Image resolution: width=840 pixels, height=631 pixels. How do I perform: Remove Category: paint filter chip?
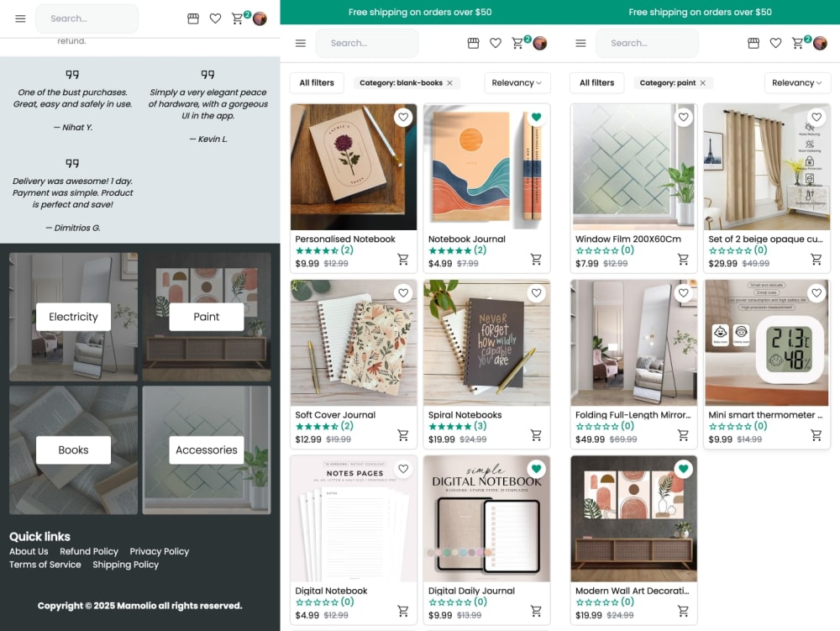tap(703, 83)
